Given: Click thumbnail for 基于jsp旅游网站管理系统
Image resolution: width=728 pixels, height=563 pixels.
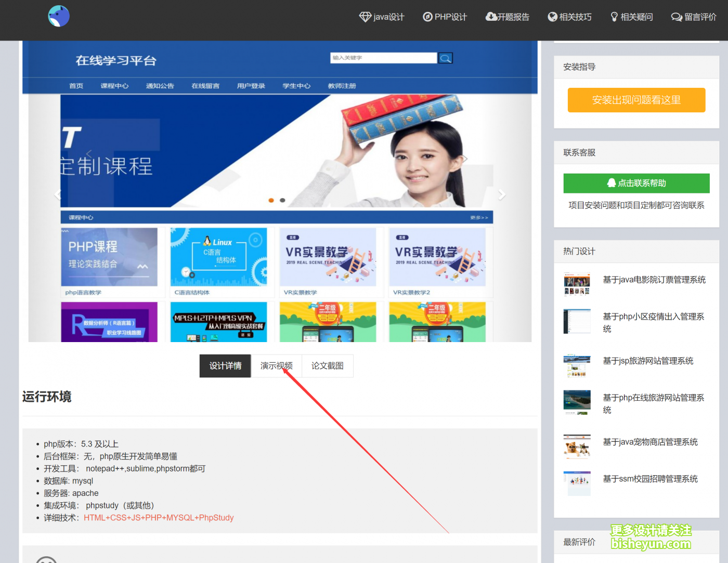Looking at the screenshot, I should 577,366.
